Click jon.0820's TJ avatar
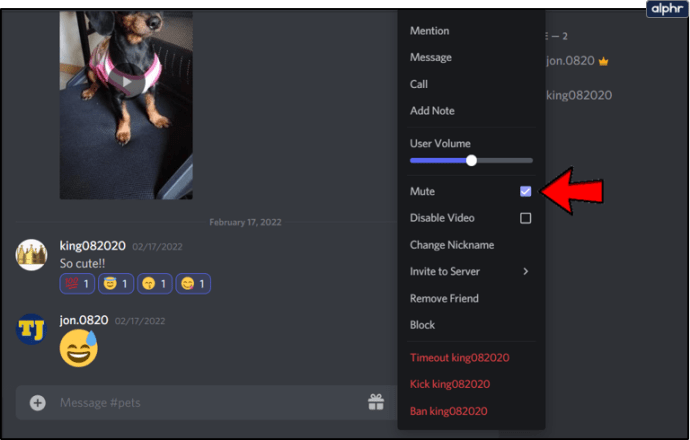 pyautogui.click(x=31, y=329)
